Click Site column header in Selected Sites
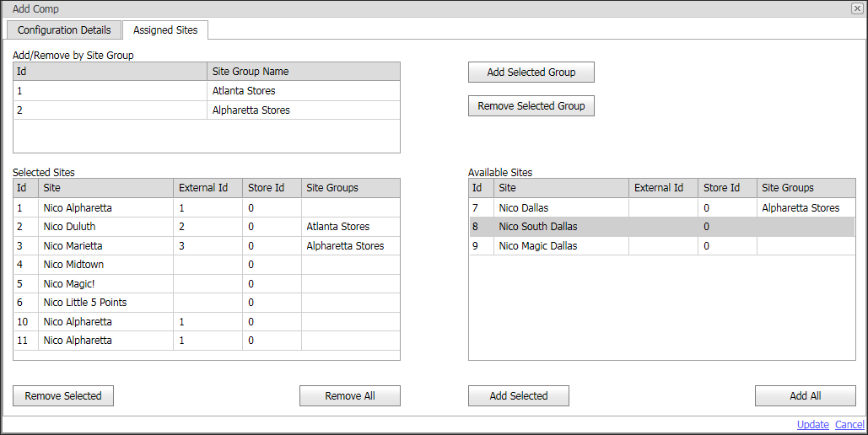 click(105, 188)
